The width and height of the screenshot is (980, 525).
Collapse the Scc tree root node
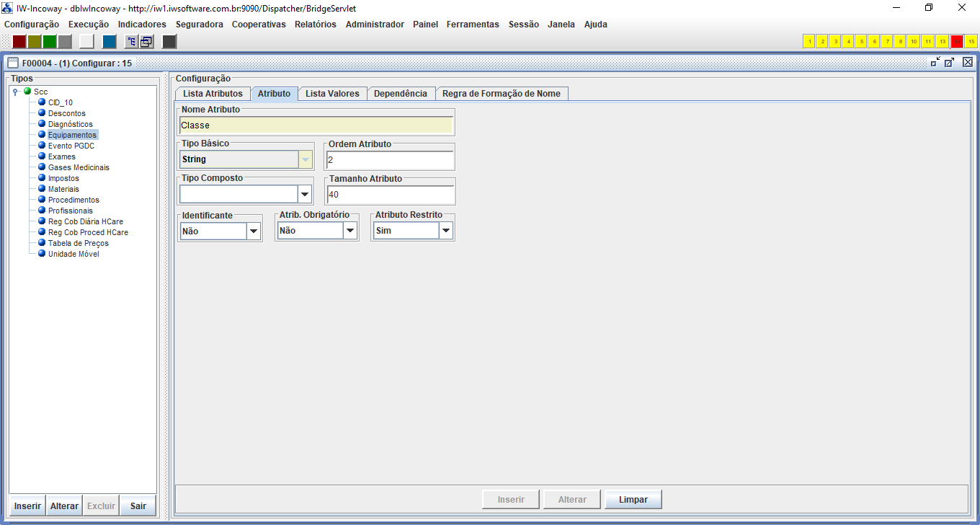(15, 92)
